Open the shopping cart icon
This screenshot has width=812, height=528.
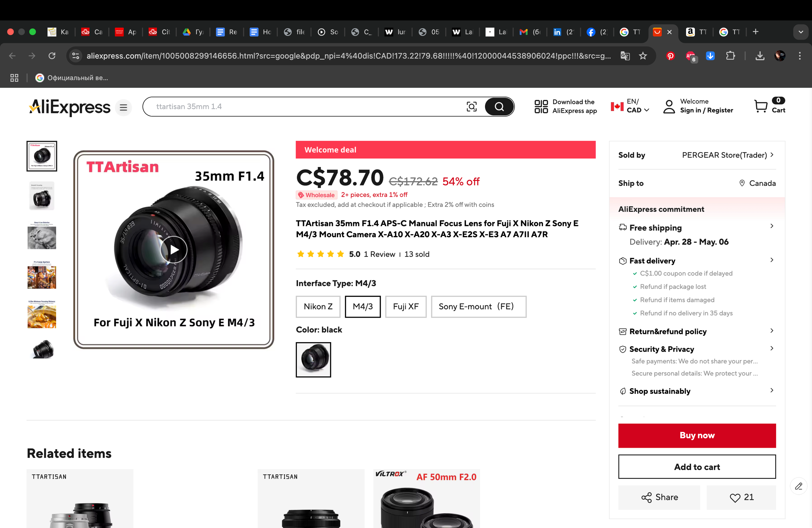(x=761, y=106)
